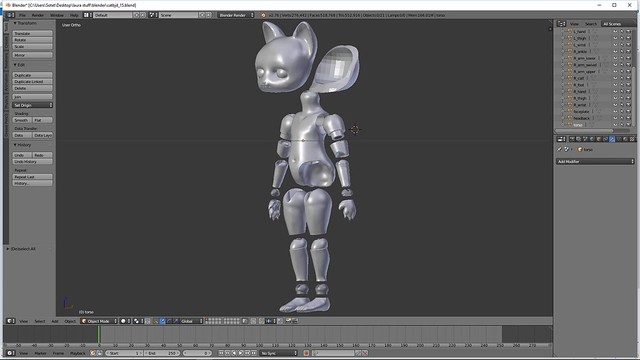Click the Translate button
This screenshot has height=360, width=640.
(x=32, y=33)
